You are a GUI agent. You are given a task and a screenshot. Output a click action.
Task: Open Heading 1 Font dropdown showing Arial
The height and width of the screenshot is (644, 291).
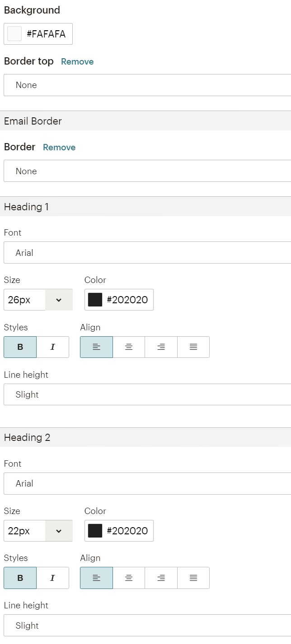(x=147, y=253)
